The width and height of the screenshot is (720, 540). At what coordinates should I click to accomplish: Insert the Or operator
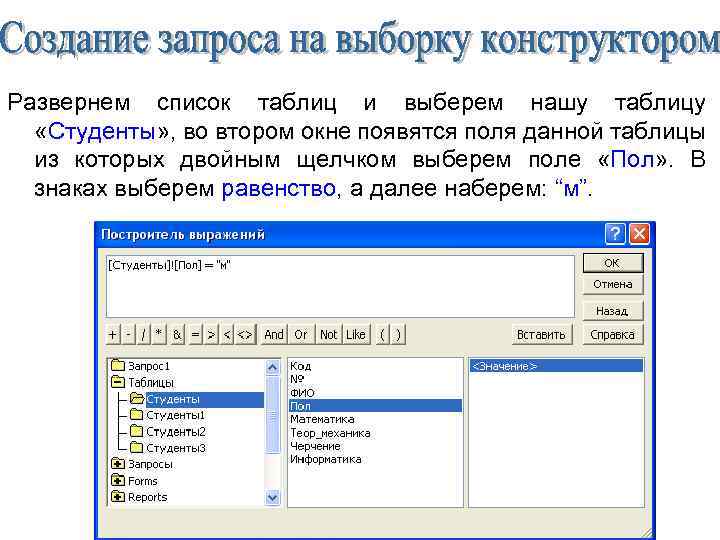(301, 335)
